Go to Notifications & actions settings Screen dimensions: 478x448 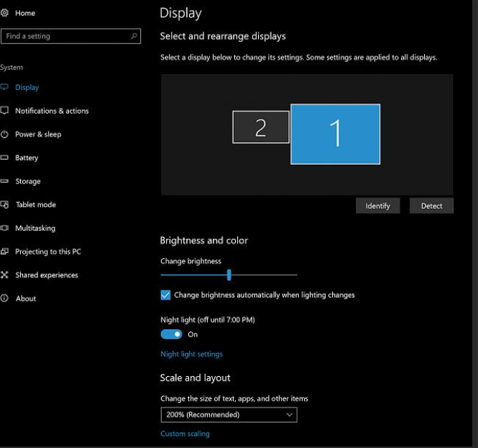52,111
